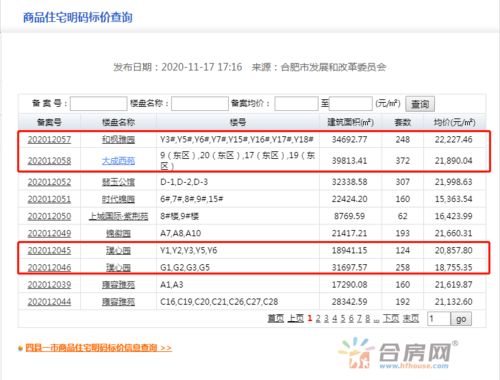Click the 楼盘名称 column header

pyautogui.click(x=118, y=122)
